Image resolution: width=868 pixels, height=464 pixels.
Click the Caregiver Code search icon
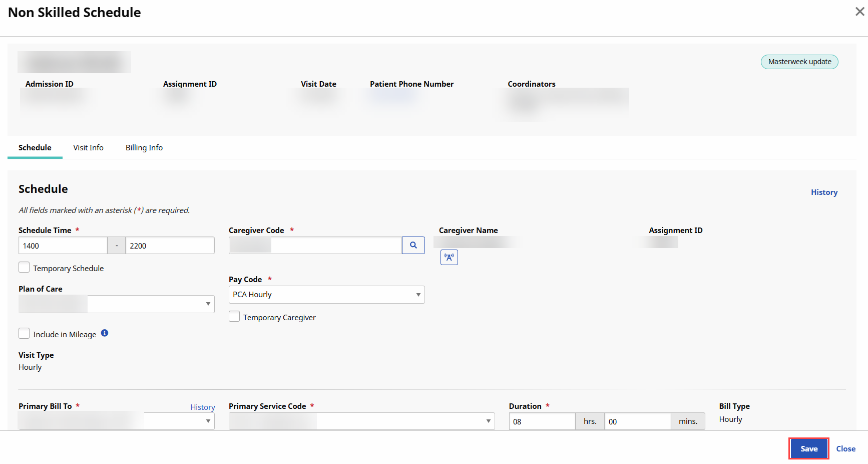(x=413, y=245)
